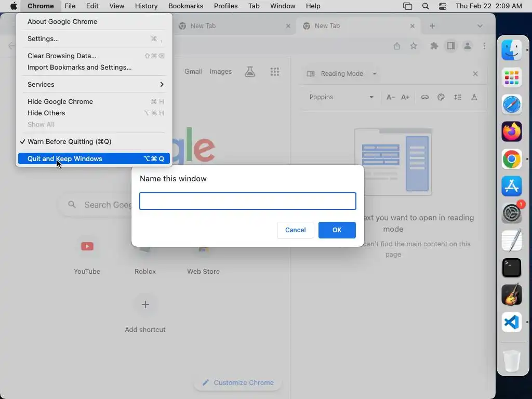Open the Images link

(220, 72)
